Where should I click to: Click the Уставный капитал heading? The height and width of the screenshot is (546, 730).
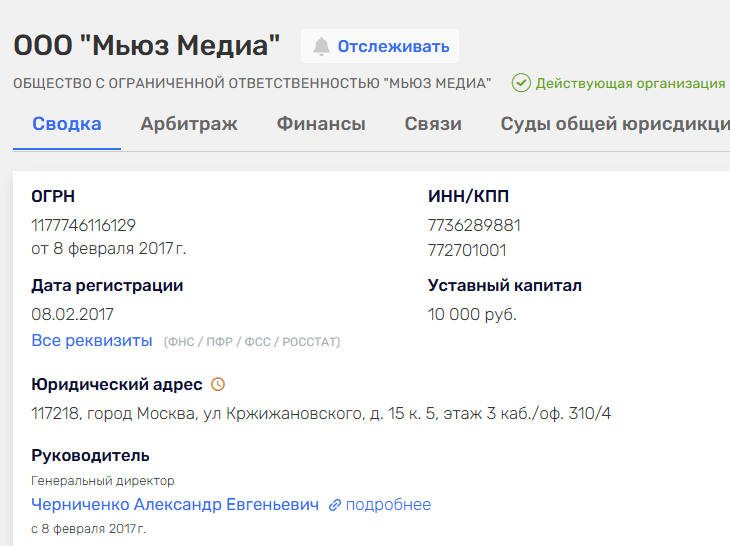pos(505,285)
